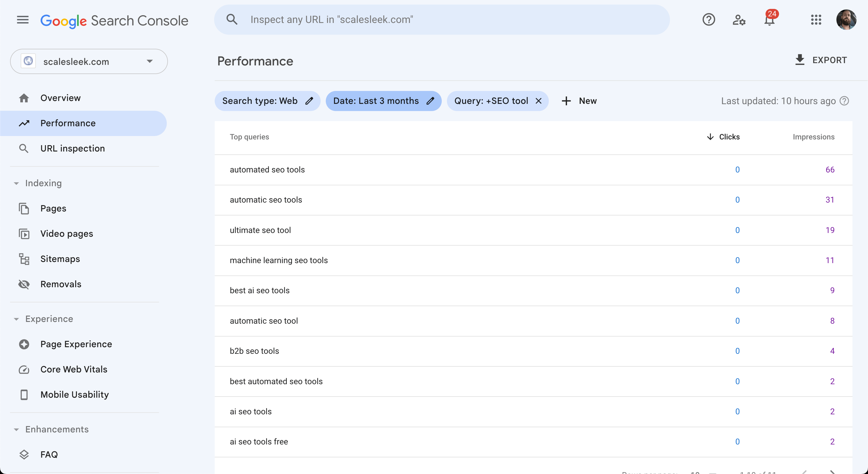Click the Export download icon
Screen dimensions: 868x474
[x=800, y=60]
